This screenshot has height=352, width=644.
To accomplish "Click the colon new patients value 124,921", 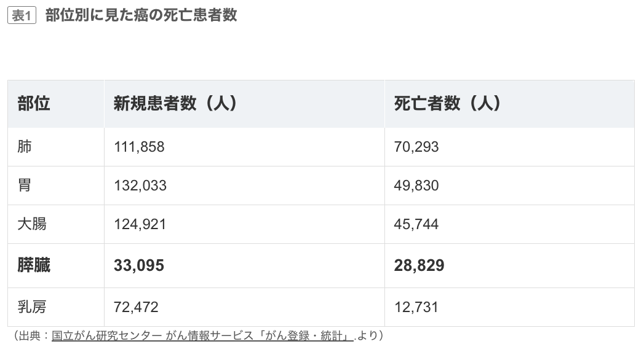I will pos(140,224).
